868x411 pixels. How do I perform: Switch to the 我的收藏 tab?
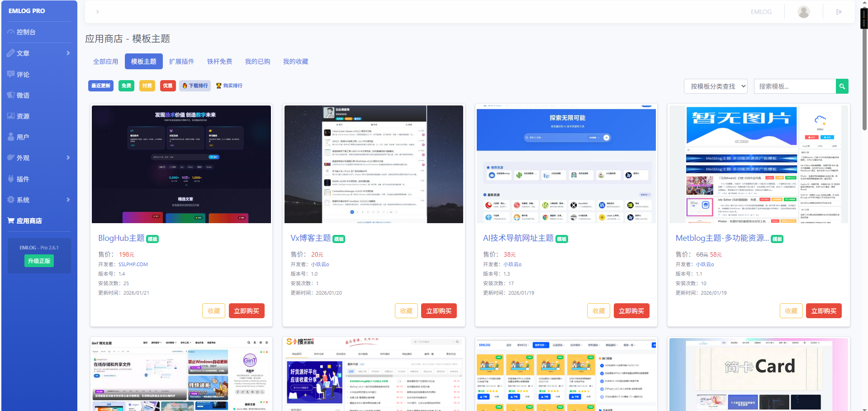pos(295,62)
